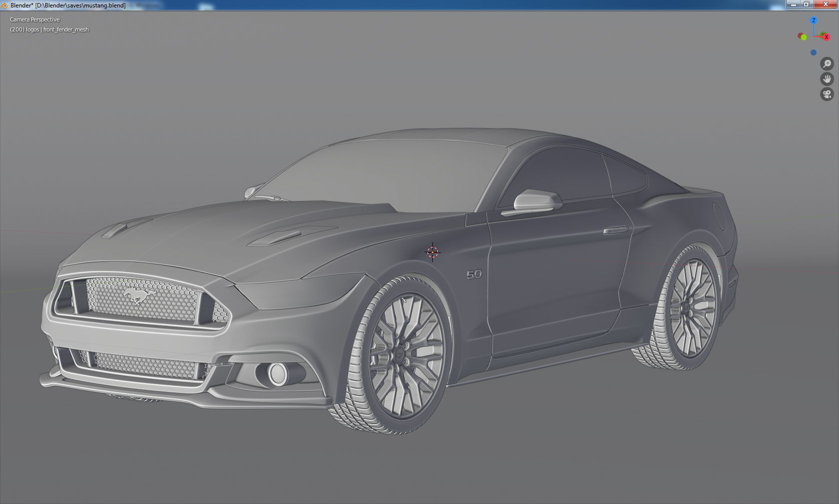Click the 3D cursor on the fender
The height and width of the screenshot is (504, 839).
pyautogui.click(x=432, y=252)
